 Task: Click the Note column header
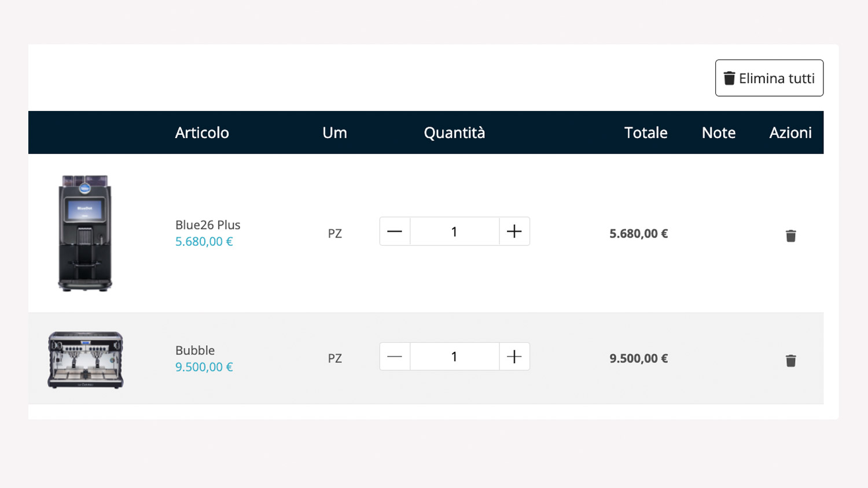tap(718, 133)
